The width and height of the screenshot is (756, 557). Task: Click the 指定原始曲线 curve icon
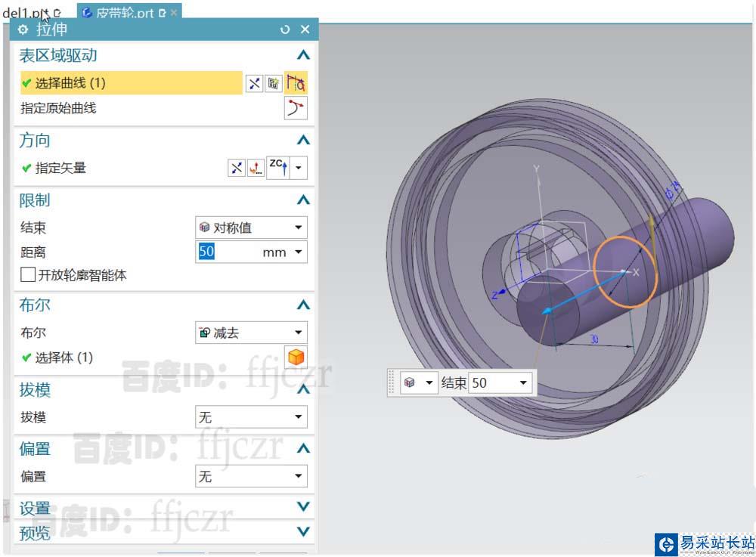[296, 108]
